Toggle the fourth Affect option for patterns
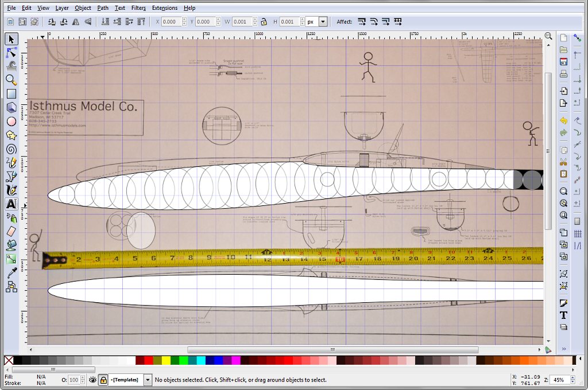The image size is (588, 390). point(397,22)
